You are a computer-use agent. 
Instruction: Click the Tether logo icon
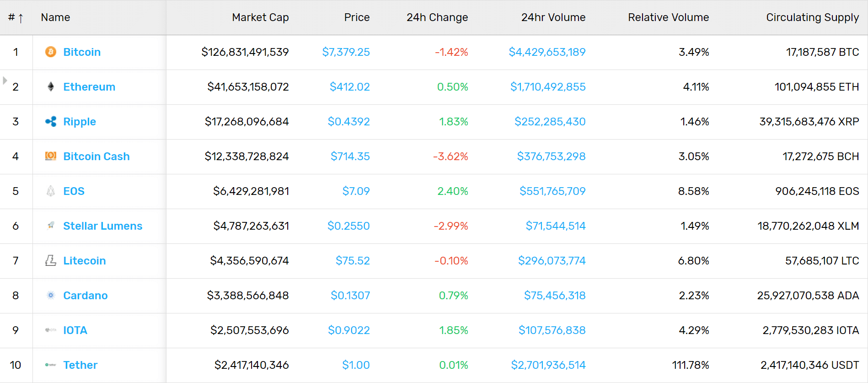click(51, 365)
